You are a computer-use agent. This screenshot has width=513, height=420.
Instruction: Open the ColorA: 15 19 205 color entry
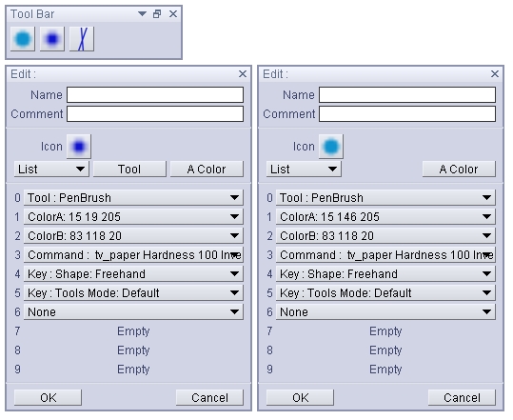tap(133, 217)
